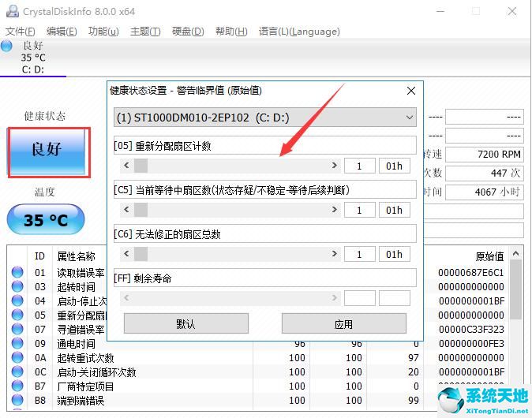Click the 属性名称 column header
The image size is (532, 418).
pyautogui.click(x=76, y=256)
